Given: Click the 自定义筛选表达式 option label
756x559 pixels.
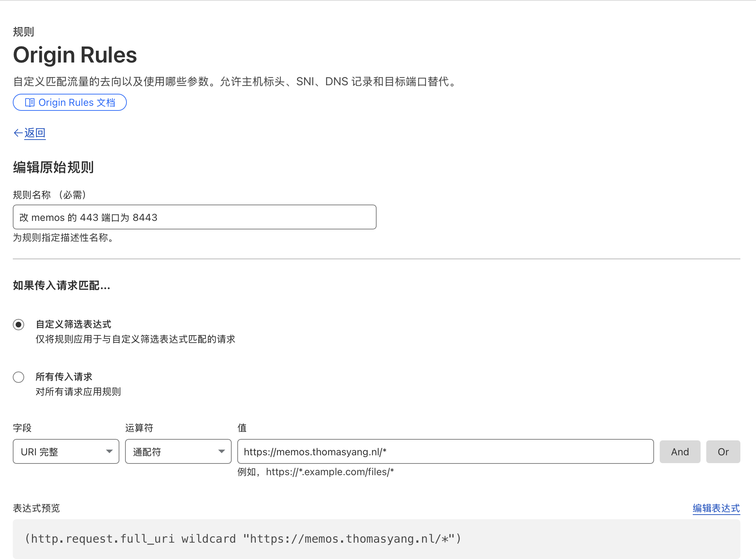Looking at the screenshot, I should [x=74, y=324].
